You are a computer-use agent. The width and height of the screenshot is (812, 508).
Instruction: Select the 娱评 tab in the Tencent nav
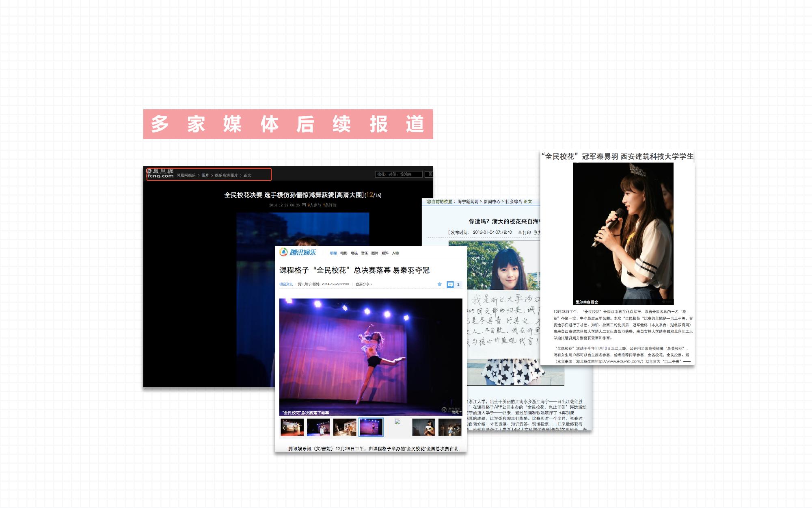[x=385, y=253]
